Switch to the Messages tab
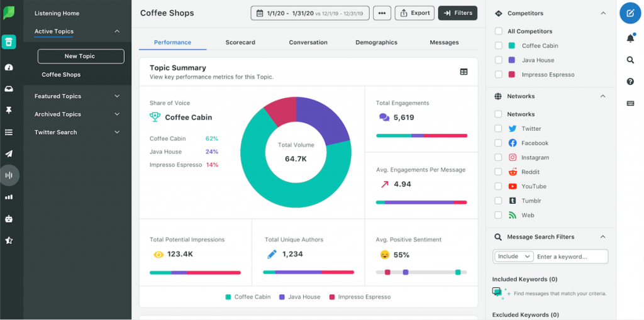This screenshot has width=644, height=320. pos(444,42)
